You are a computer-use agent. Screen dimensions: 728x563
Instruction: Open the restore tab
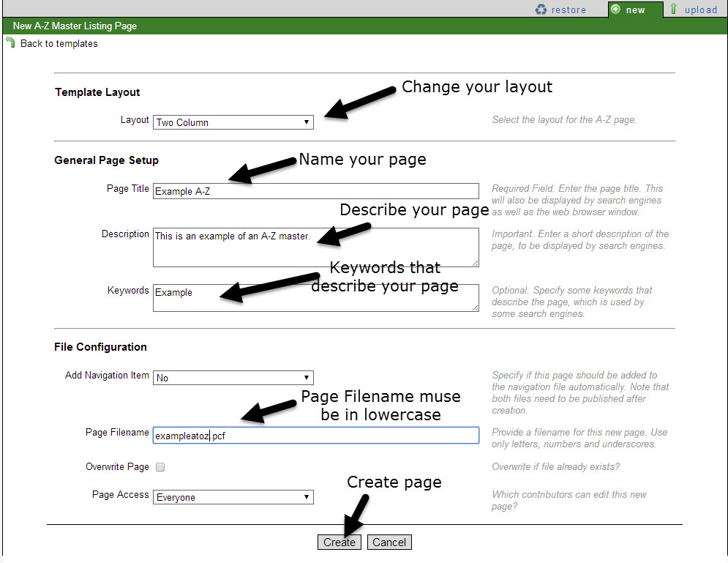(561, 10)
